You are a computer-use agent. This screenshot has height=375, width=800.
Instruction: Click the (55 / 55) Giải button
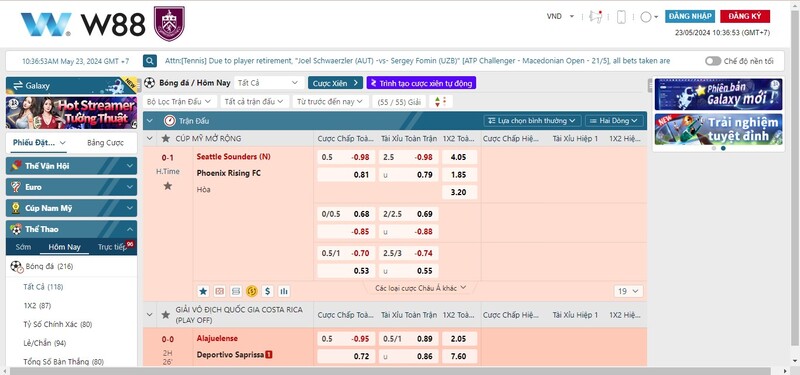(399, 102)
